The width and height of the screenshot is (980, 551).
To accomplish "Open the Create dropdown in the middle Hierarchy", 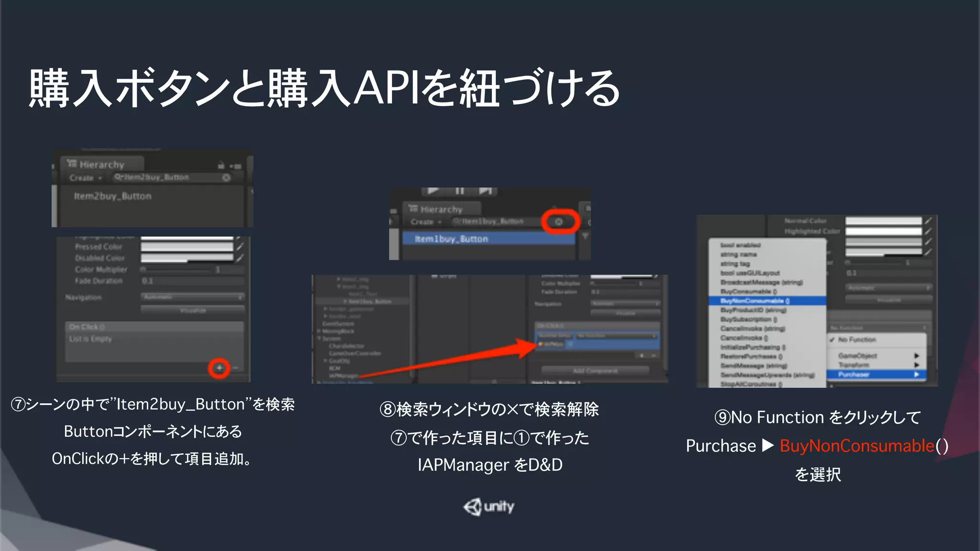I will [x=426, y=222].
